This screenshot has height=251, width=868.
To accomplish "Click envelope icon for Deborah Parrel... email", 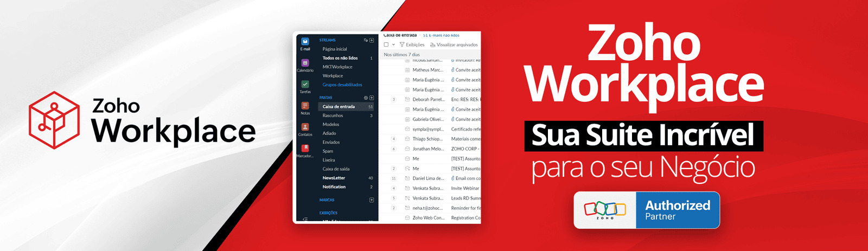I will 407,99.
